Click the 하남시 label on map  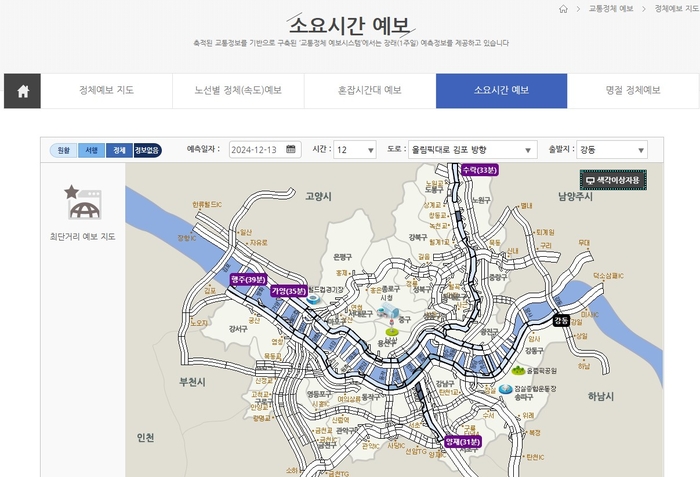(601, 396)
